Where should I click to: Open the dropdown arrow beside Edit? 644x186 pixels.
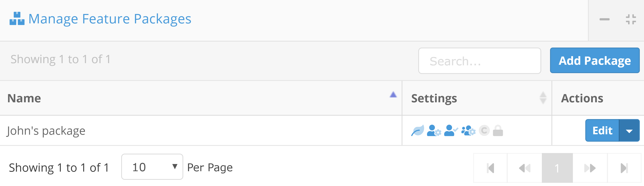tap(629, 131)
